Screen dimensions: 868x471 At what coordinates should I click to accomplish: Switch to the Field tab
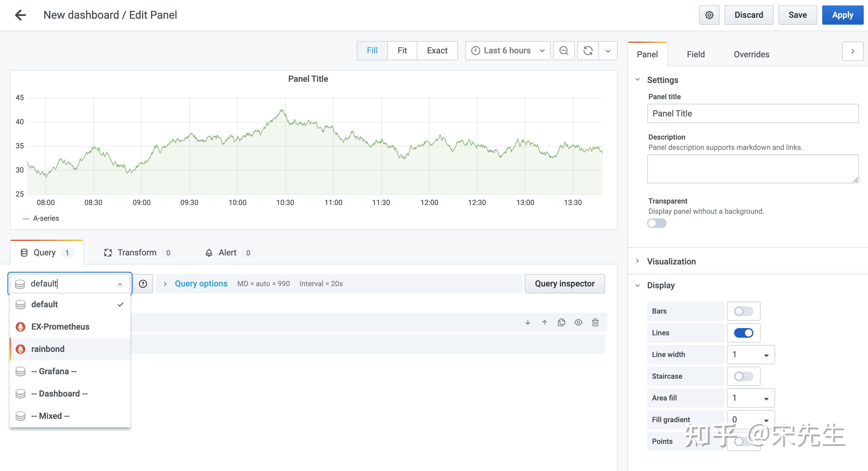[x=695, y=54]
